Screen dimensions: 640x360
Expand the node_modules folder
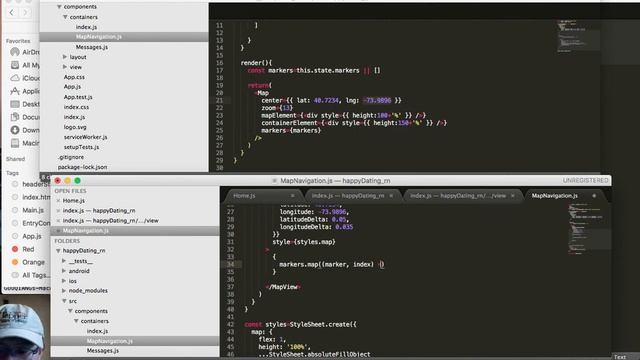64,291
